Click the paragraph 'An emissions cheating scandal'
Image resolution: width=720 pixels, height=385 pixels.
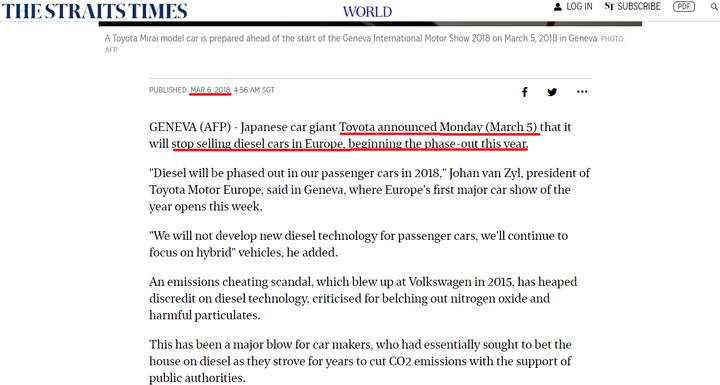pos(363,298)
